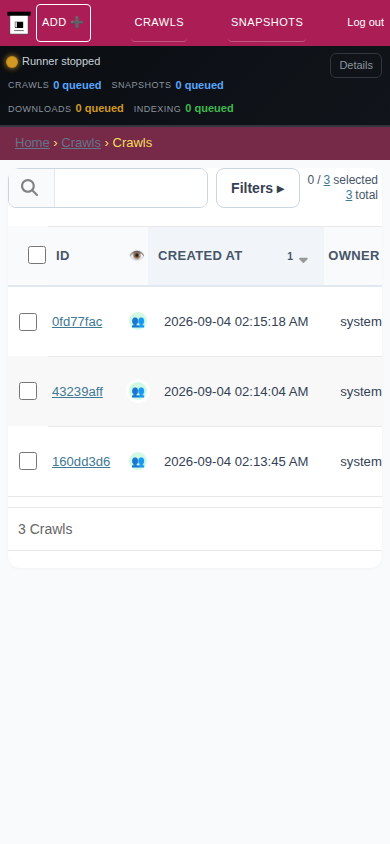Select checkbox for crawl 43239aff
The height and width of the screenshot is (844, 390).
pos(28,391)
